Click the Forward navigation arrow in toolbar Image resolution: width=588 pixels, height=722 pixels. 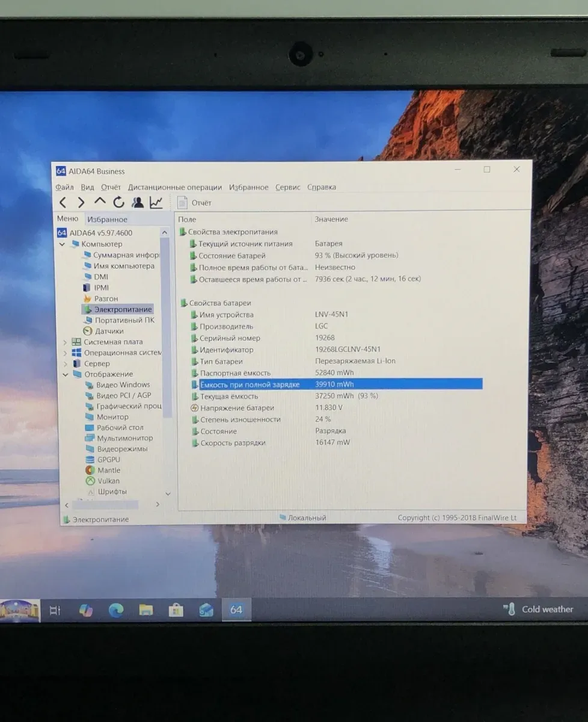(81, 203)
